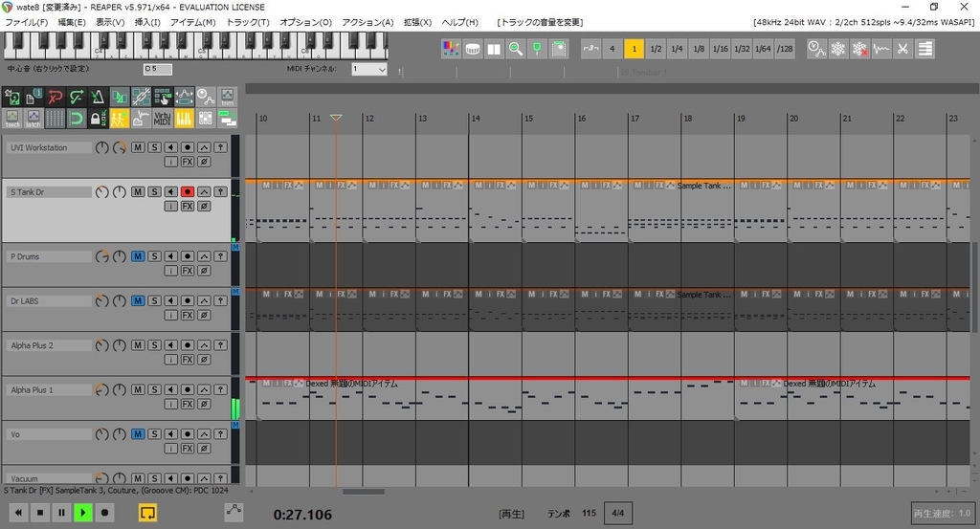
Task: Click the color palette toolbar icon
Action: pyautogui.click(x=451, y=49)
